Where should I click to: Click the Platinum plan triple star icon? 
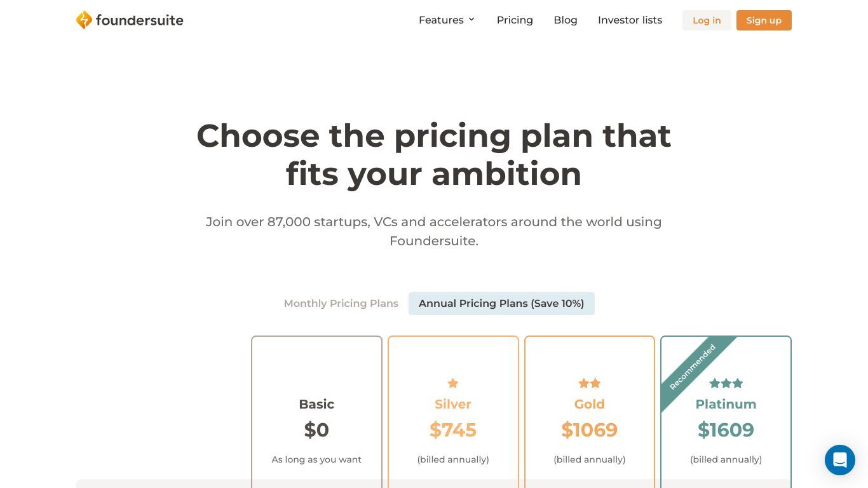click(x=726, y=383)
